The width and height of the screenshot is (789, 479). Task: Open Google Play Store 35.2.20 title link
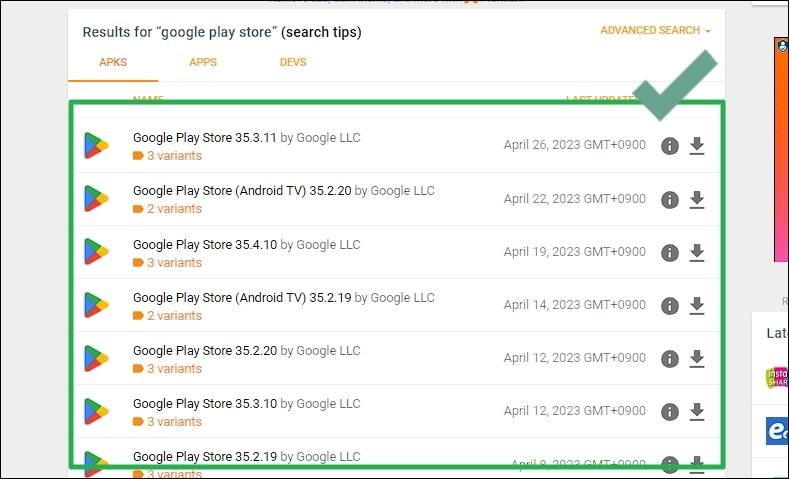pyautogui.click(x=205, y=351)
